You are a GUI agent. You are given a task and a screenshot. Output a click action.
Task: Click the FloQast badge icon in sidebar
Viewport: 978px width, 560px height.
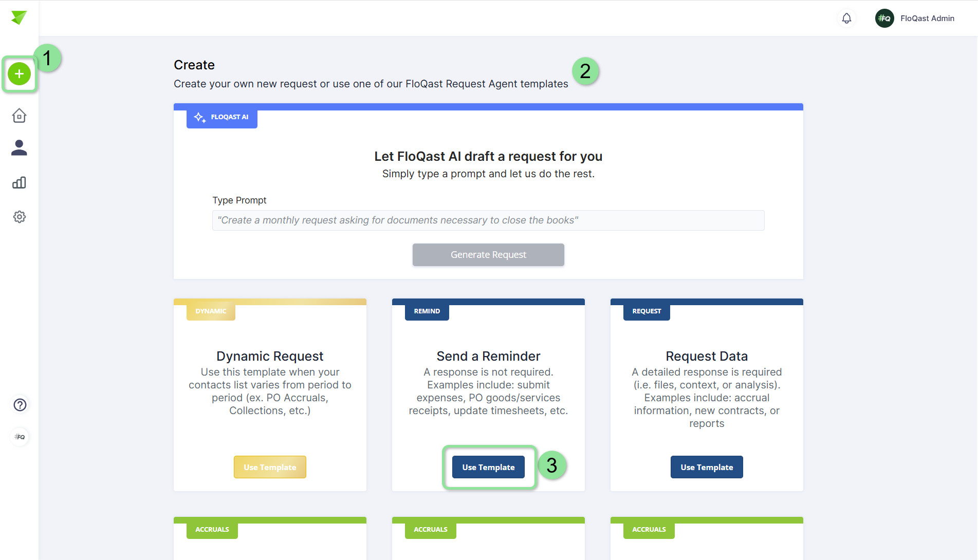(20, 437)
